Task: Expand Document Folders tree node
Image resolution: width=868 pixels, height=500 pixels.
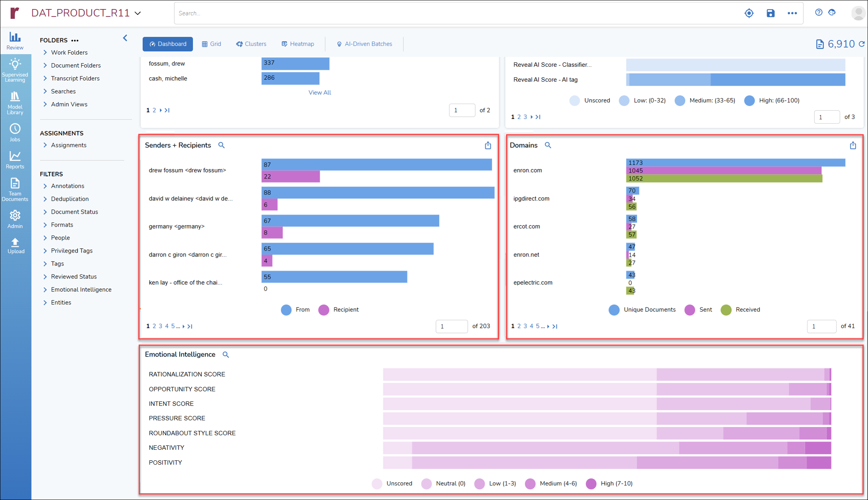Action: click(x=45, y=65)
